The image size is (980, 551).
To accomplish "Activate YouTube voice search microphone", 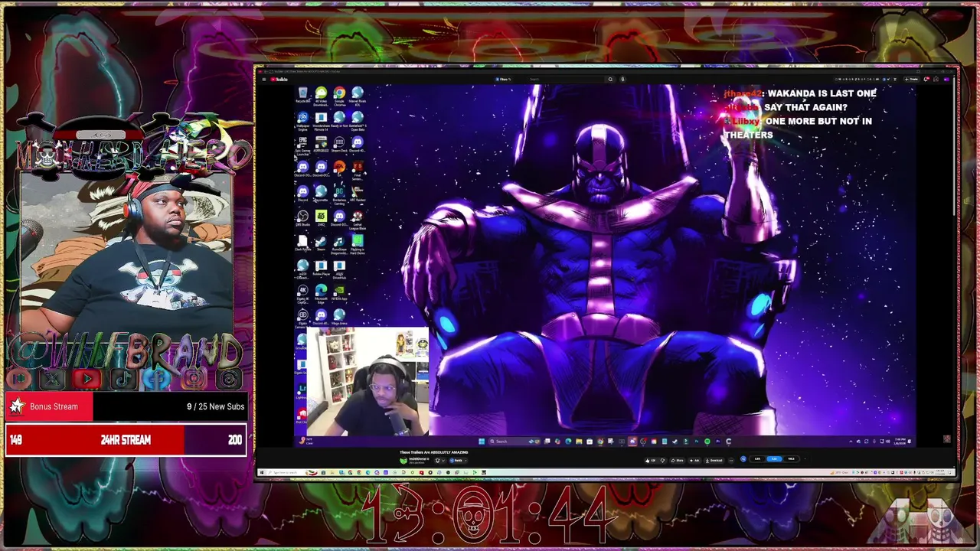I will tap(622, 79).
